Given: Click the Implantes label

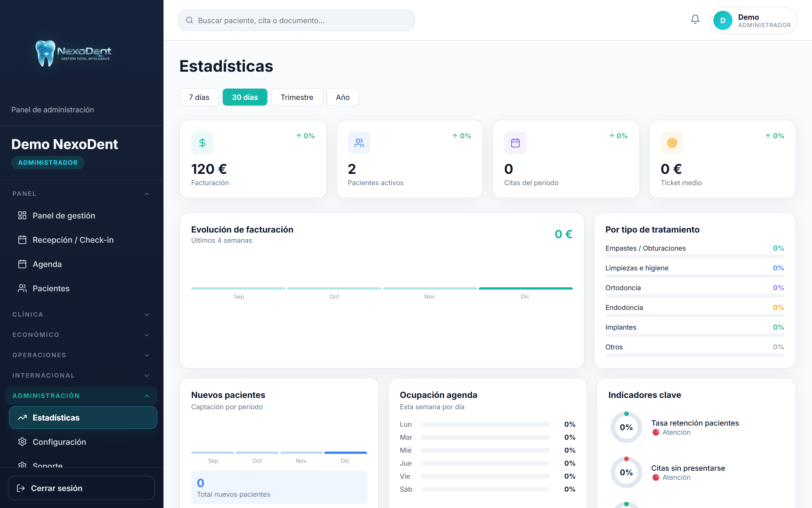Looking at the screenshot, I should (621, 327).
